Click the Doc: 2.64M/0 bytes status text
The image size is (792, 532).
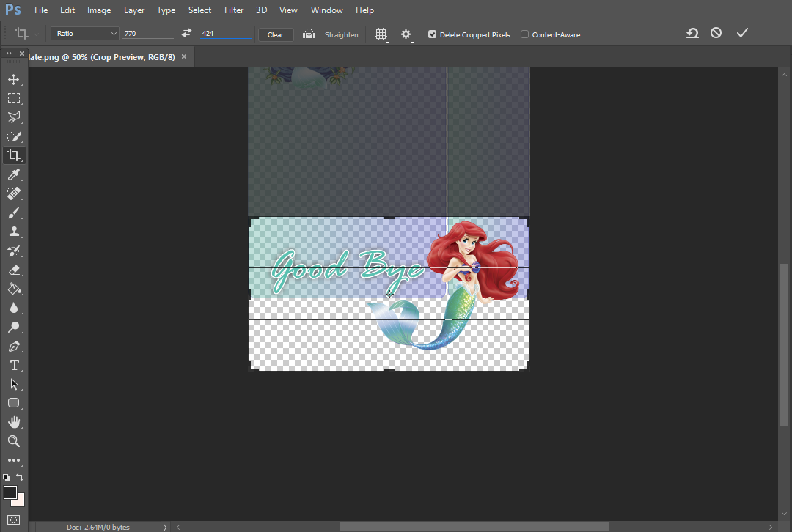point(98,527)
